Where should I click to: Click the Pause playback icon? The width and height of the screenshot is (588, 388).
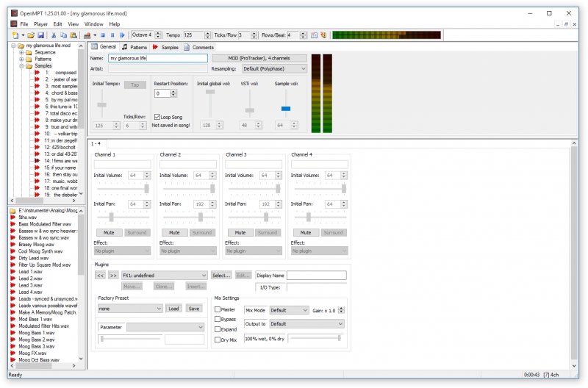(x=112, y=35)
